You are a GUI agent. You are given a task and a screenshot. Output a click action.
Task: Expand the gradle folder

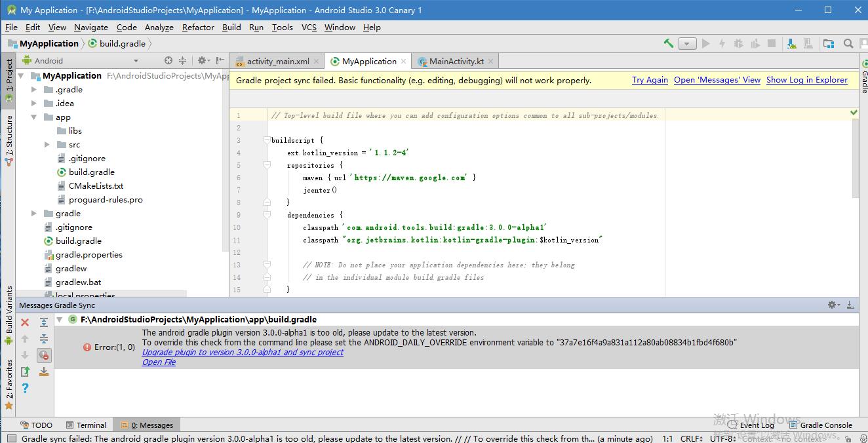34,214
